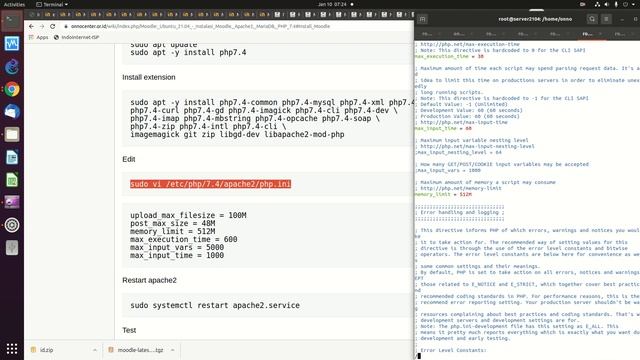
Task: Click the Activities overview button
Action: point(14,4)
